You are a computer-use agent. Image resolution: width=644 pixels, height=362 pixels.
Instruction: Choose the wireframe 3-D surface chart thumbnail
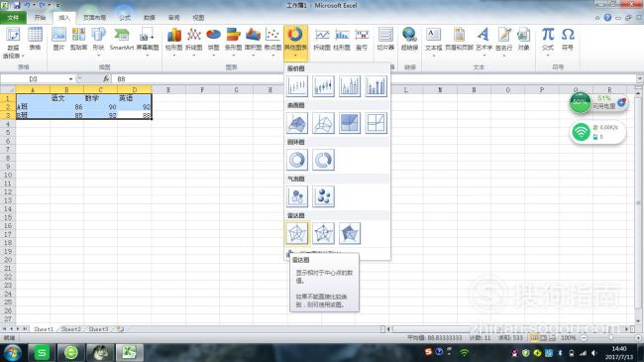click(x=323, y=123)
